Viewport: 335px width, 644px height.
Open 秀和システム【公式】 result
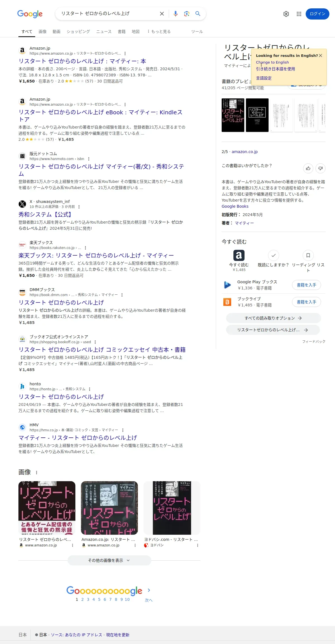[46, 214]
